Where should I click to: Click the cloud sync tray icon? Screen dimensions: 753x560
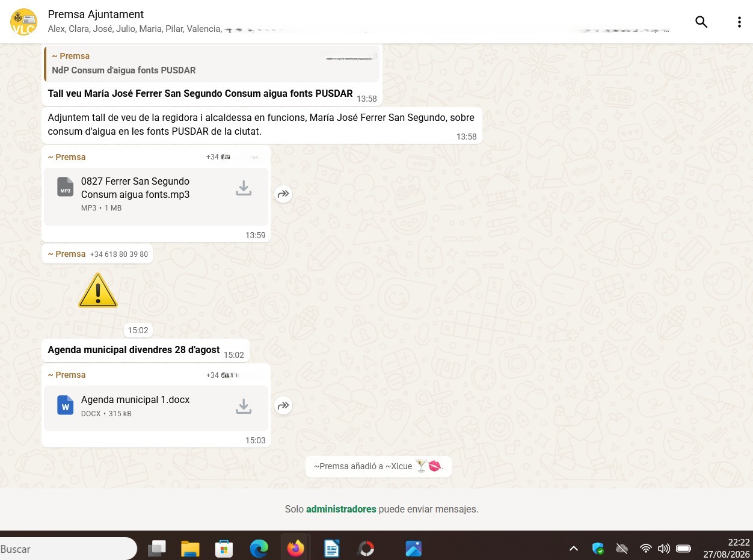(622, 549)
